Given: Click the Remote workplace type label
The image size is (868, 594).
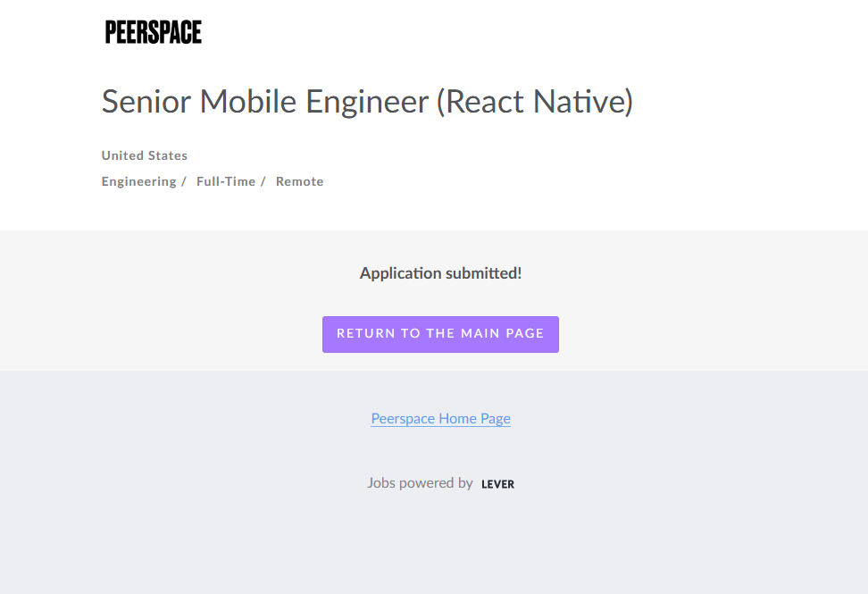Looking at the screenshot, I should (x=299, y=181).
